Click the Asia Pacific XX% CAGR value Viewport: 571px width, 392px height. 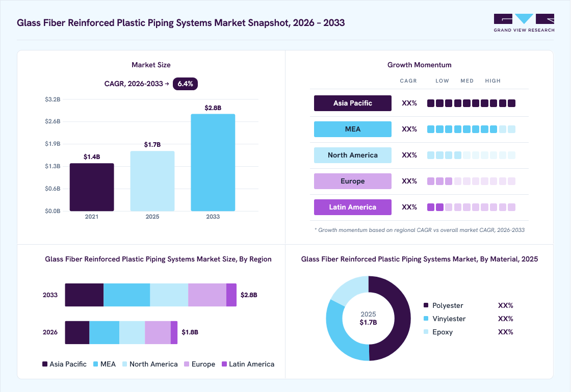(409, 103)
